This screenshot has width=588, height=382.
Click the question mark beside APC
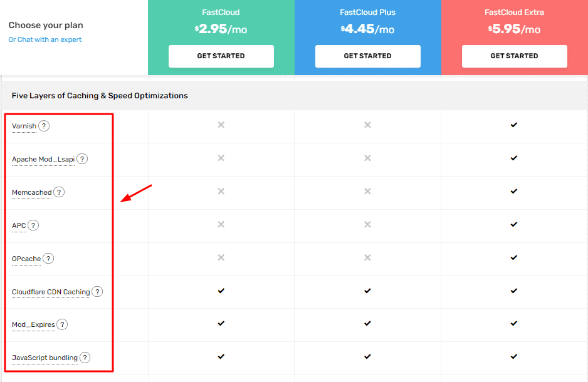(x=33, y=225)
